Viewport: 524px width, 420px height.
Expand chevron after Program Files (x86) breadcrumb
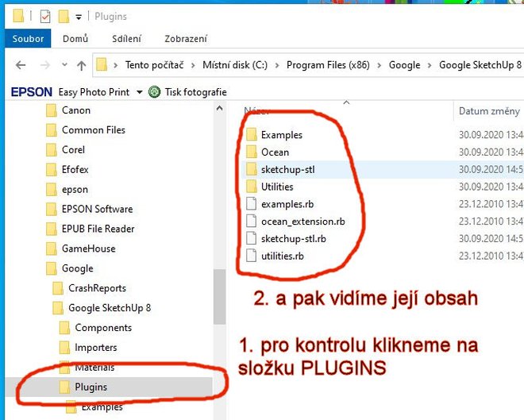pyautogui.click(x=379, y=65)
